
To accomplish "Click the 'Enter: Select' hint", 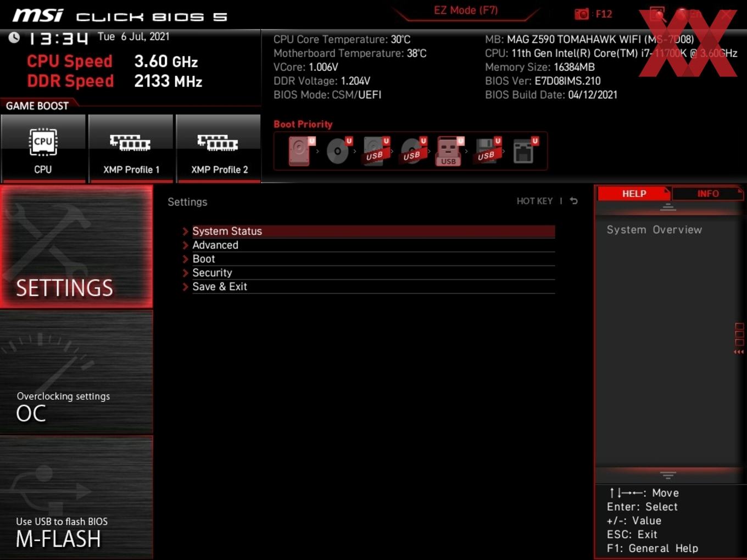I will pyautogui.click(x=642, y=507).
